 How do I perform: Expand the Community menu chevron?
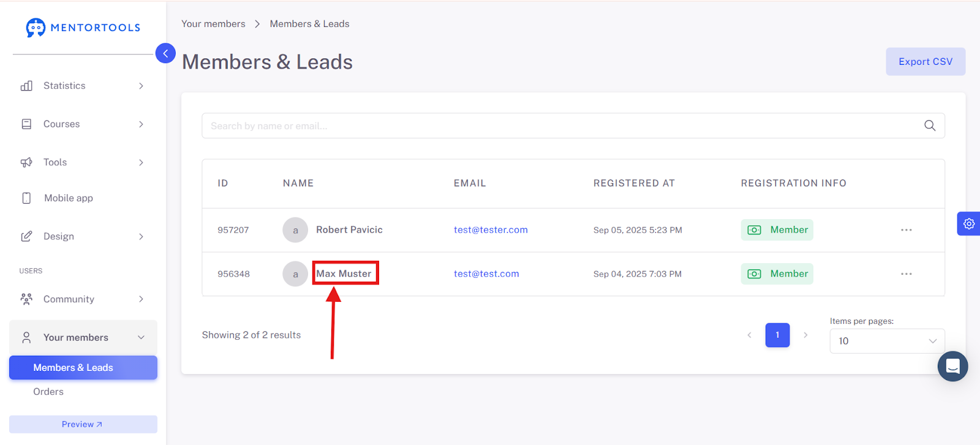(x=141, y=299)
